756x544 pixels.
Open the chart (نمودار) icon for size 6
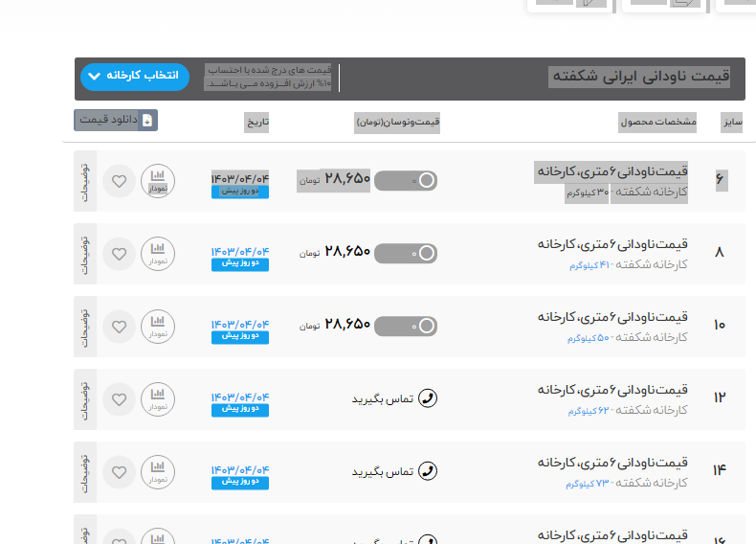point(158,181)
